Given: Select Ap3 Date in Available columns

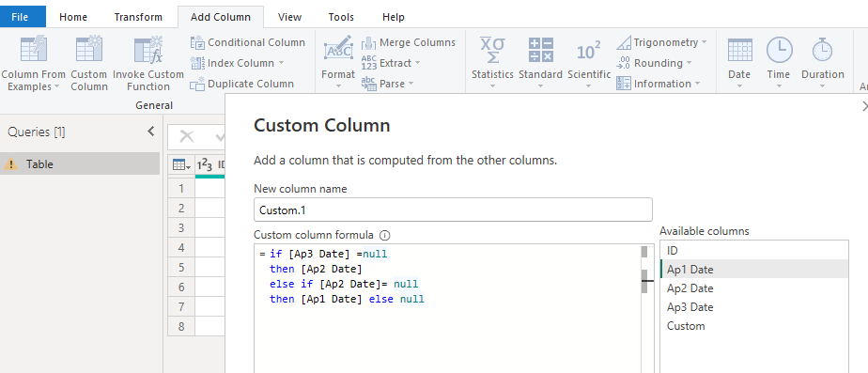Looking at the screenshot, I should 754,307.
